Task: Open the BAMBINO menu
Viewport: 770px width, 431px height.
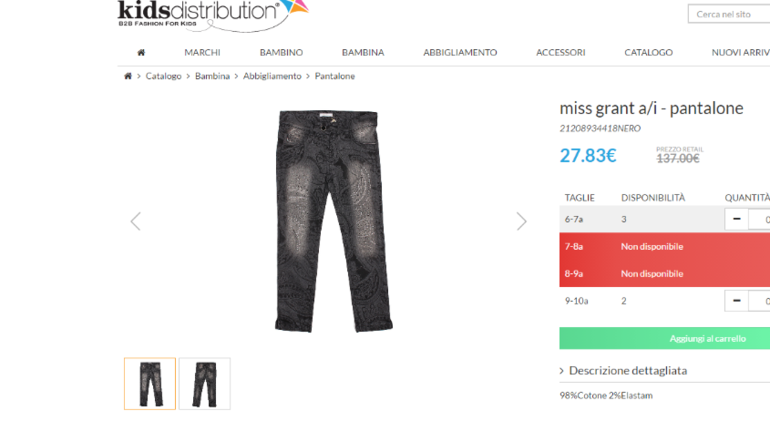Action: point(281,53)
